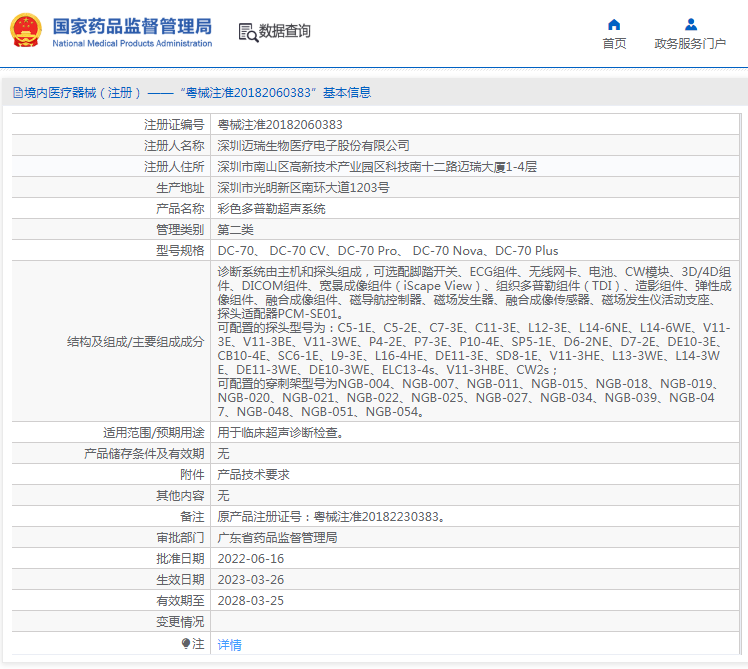Click the empty 变更情况 value cell

[475, 622]
